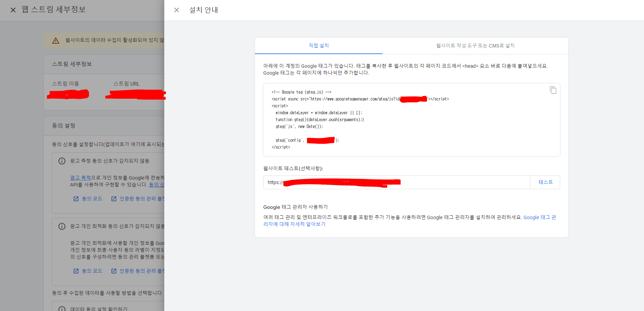644x311 pixels.
Task: Click the 스트림 URL label
Action: 126,84
